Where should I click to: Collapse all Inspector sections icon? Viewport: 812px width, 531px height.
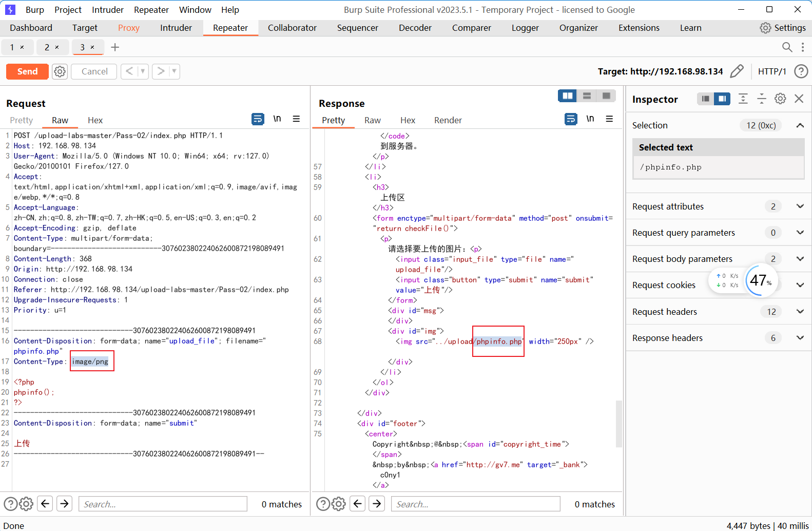(x=762, y=99)
